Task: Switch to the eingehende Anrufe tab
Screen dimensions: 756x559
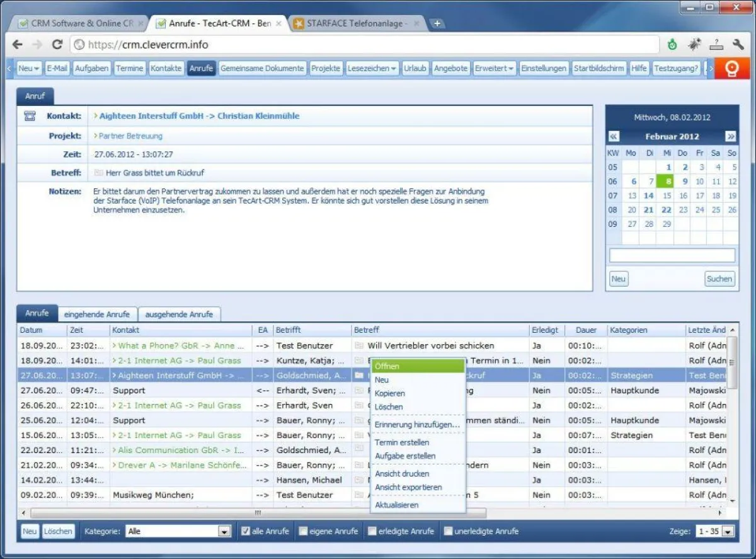Action: pyautogui.click(x=97, y=314)
